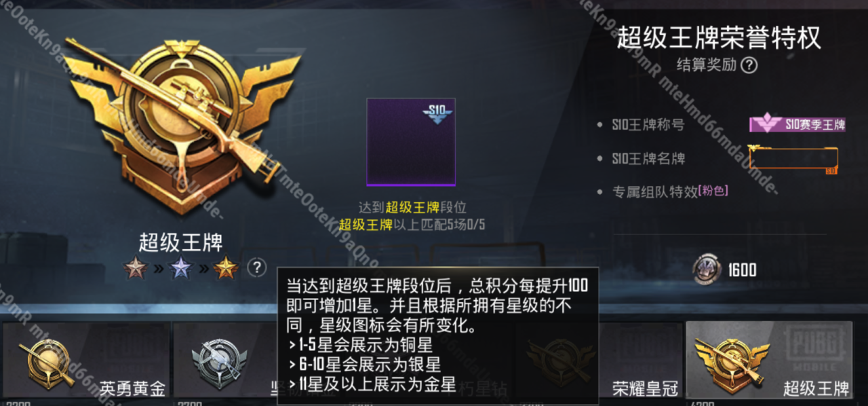The image size is (868, 406).
Task: Open star level help question mark
Action: (x=256, y=267)
